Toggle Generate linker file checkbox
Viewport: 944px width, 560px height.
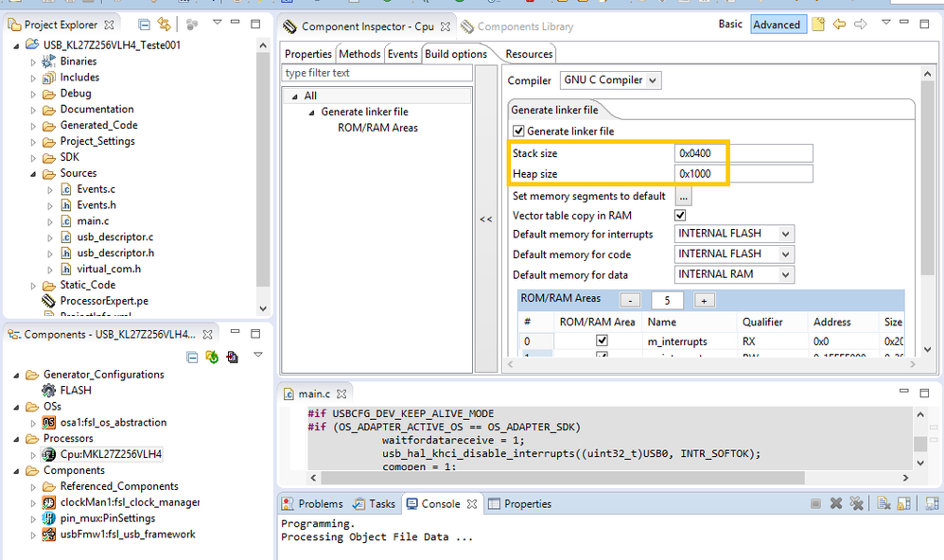tap(517, 131)
